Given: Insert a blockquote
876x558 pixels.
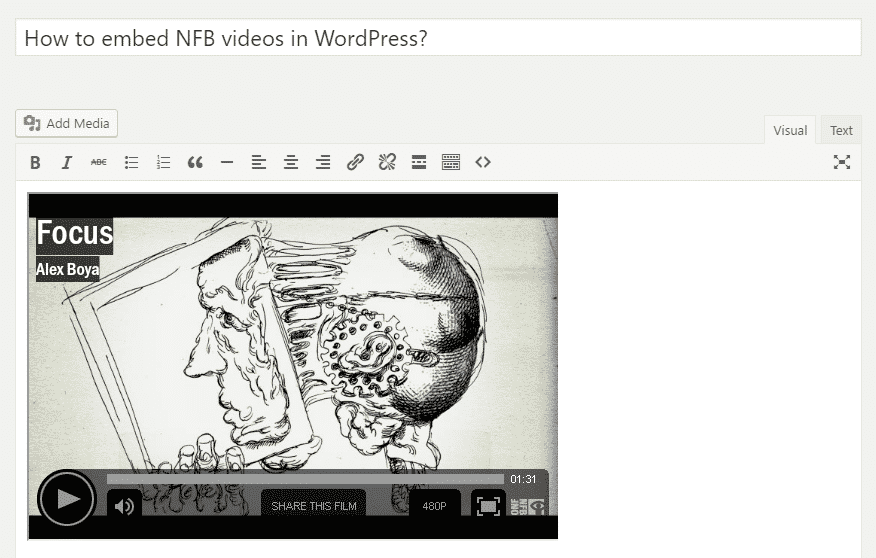Looking at the screenshot, I should pos(195,163).
